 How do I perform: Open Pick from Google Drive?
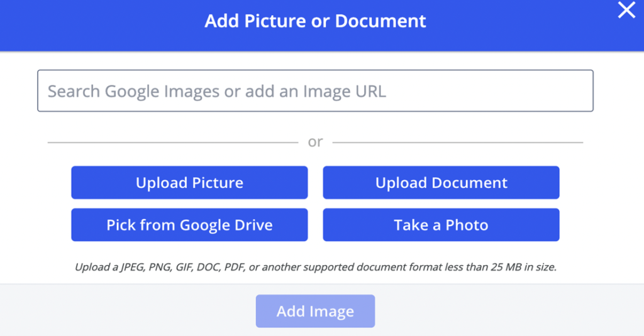pos(189,225)
